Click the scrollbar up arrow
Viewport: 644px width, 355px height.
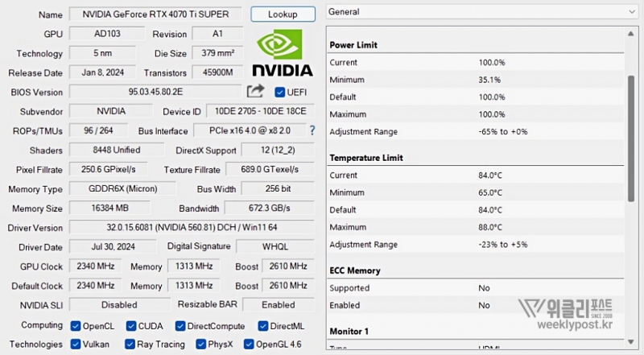click(x=631, y=34)
